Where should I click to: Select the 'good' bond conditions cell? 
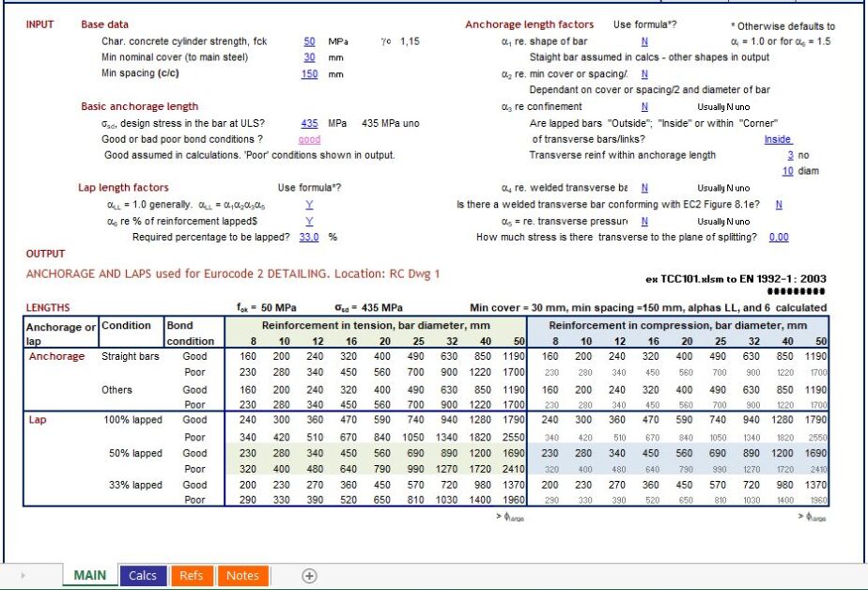[x=309, y=139]
